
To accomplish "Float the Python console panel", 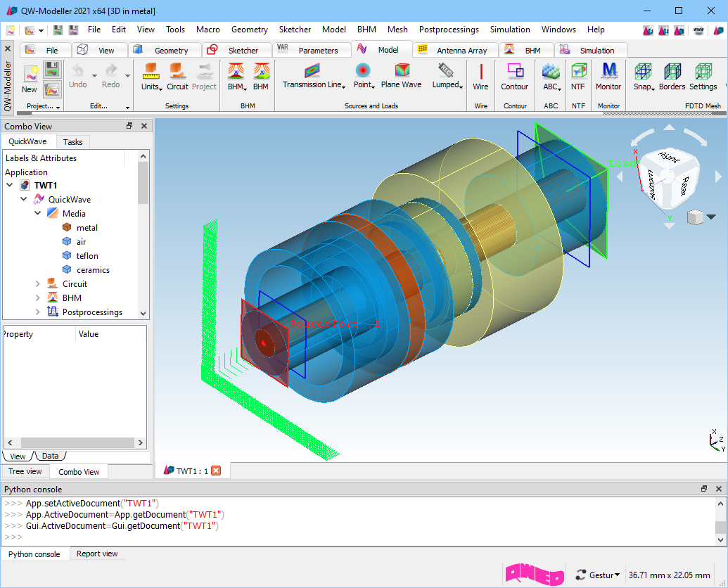I will (x=704, y=489).
